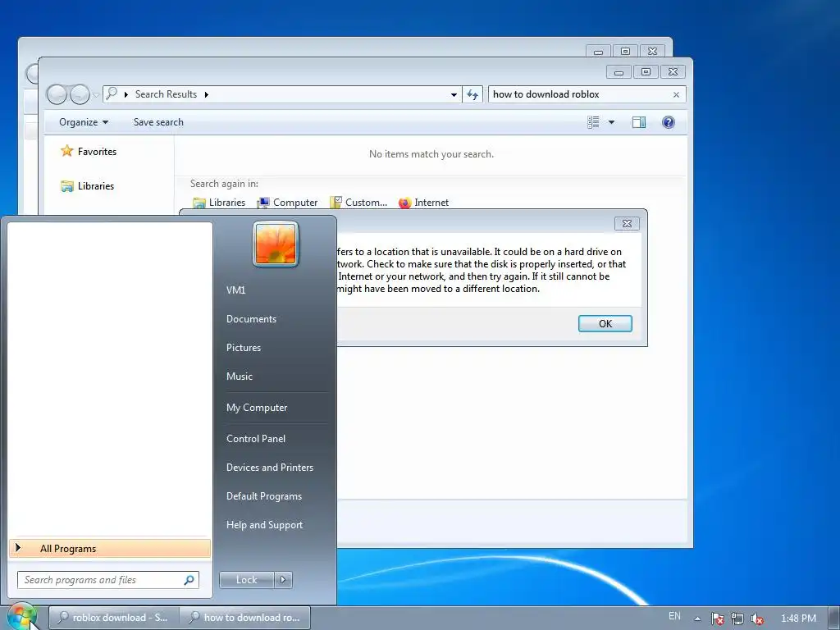Click the 1:48 PM clock
The image size is (840, 630).
point(798,619)
